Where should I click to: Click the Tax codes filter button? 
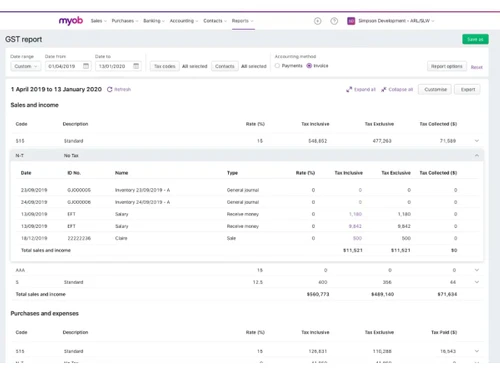[x=165, y=66]
